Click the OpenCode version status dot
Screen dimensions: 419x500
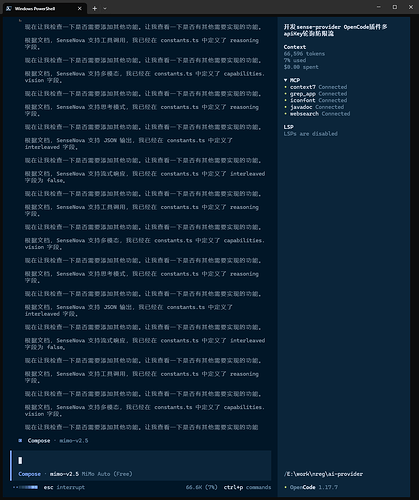(x=286, y=487)
